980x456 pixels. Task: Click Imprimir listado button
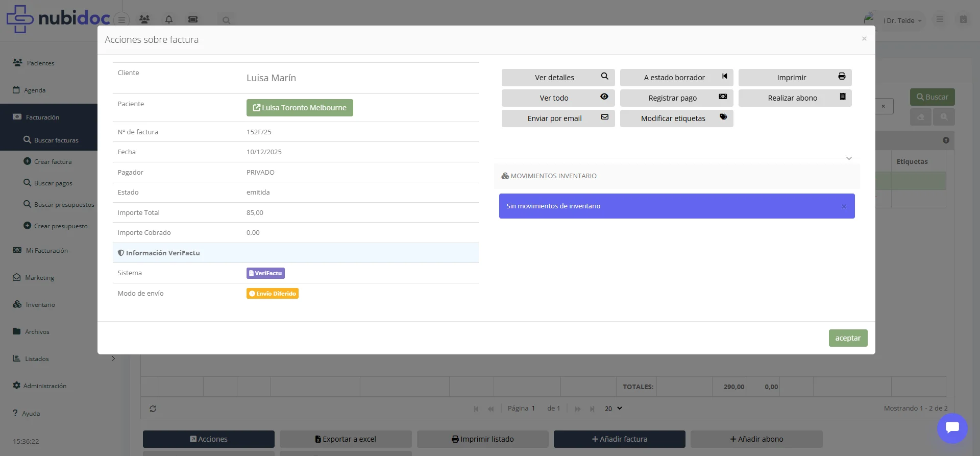pyautogui.click(x=483, y=439)
